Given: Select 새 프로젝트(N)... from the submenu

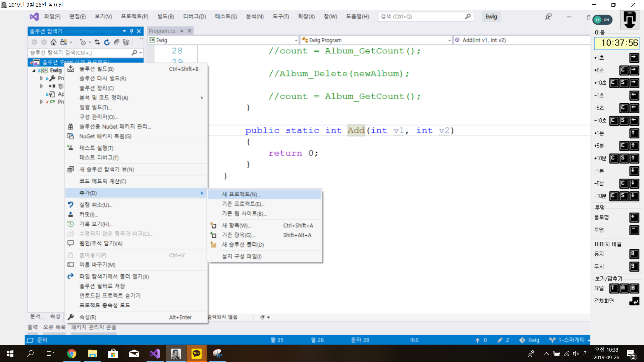Looking at the screenshot, I should pos(241,194).
